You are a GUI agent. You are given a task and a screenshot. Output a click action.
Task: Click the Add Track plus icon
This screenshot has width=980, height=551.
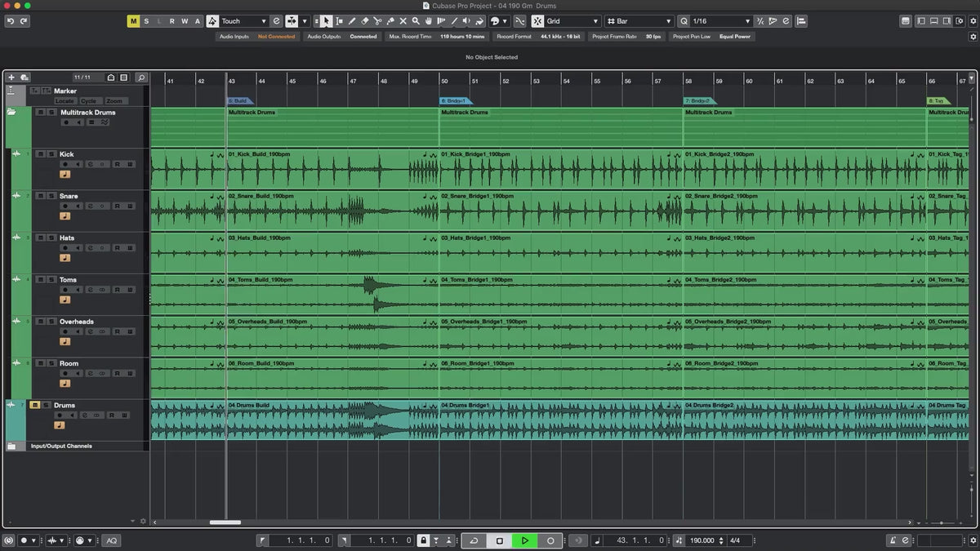(11, 78)
